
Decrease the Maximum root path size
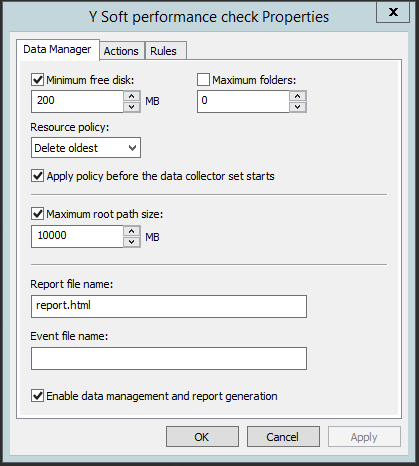click(x=132, y=242)
